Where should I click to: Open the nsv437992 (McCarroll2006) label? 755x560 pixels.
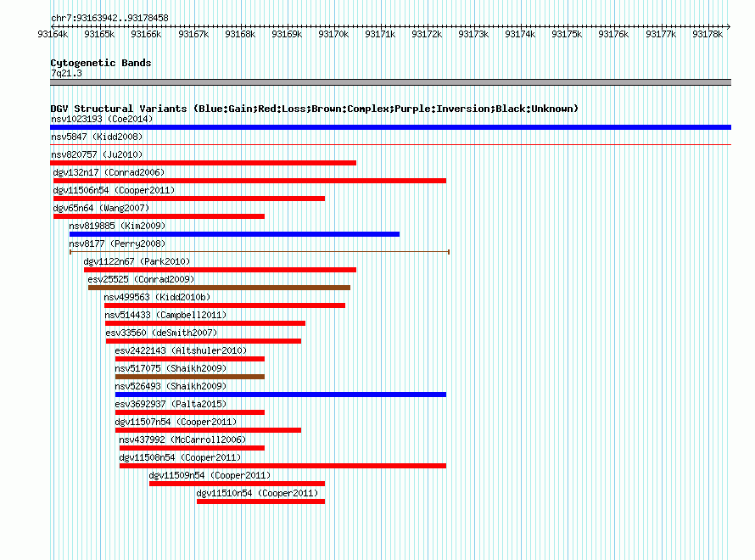pos(182,440)
